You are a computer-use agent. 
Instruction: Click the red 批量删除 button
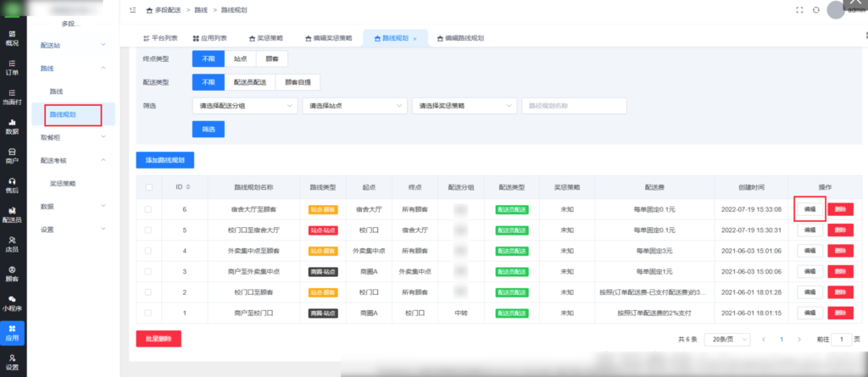click(159, 339)
